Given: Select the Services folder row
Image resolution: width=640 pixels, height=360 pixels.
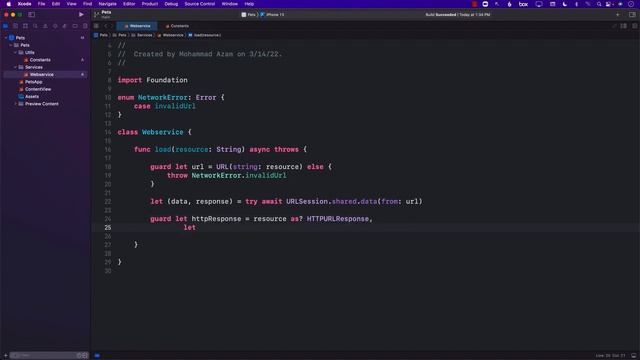Looking at the screenshot, I should click(33, 67).
